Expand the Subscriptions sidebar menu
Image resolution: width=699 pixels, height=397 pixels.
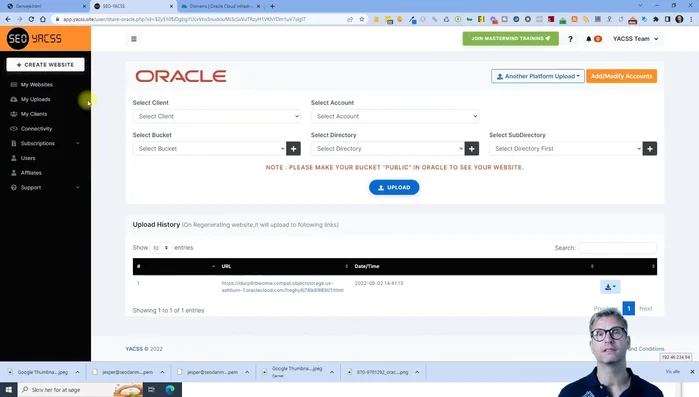tap(45, 143)
